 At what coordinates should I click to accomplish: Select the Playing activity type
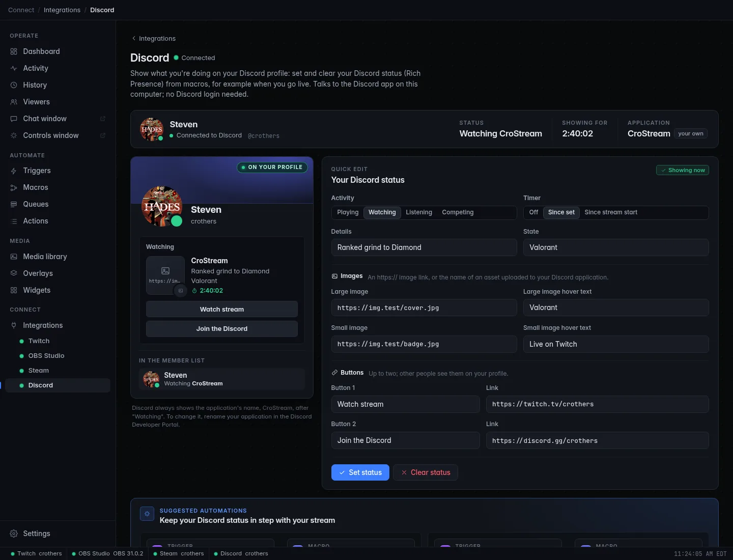pyautogui.click(x=348, y=212)
